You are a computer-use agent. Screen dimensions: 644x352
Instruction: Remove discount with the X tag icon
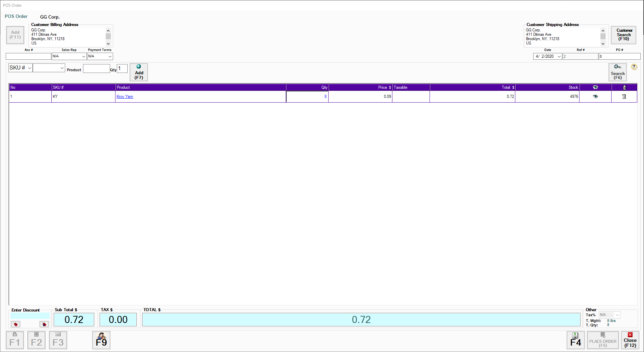44,324
